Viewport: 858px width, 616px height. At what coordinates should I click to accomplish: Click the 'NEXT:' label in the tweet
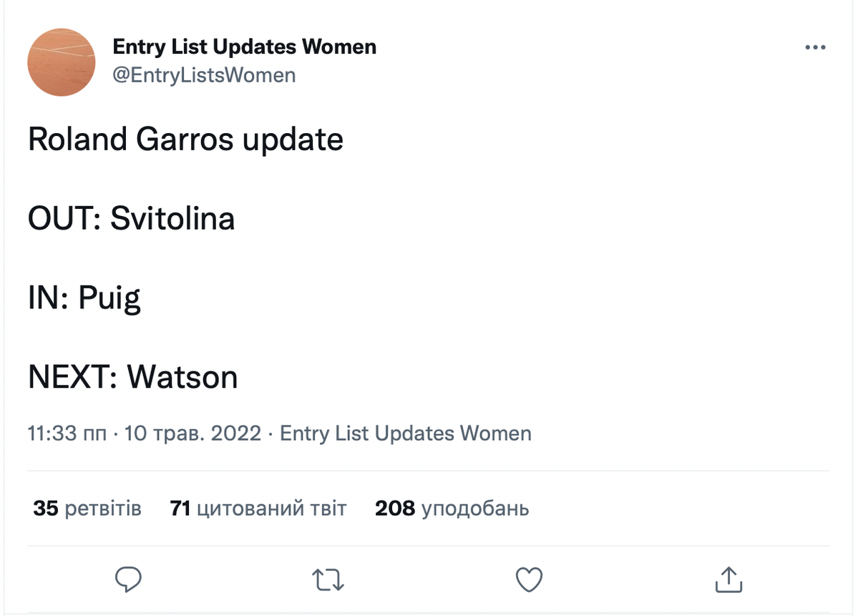pyautogui.click(x=73, y=377)
